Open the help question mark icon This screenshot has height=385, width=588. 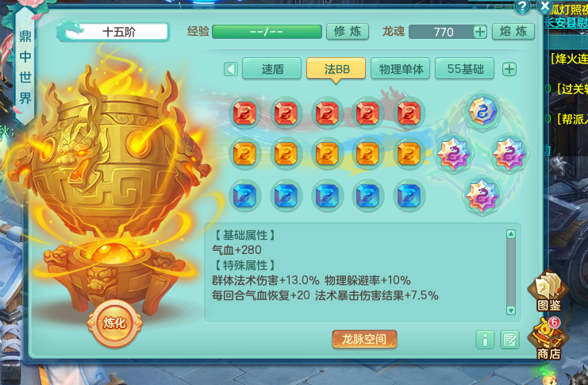coord(522,6)
